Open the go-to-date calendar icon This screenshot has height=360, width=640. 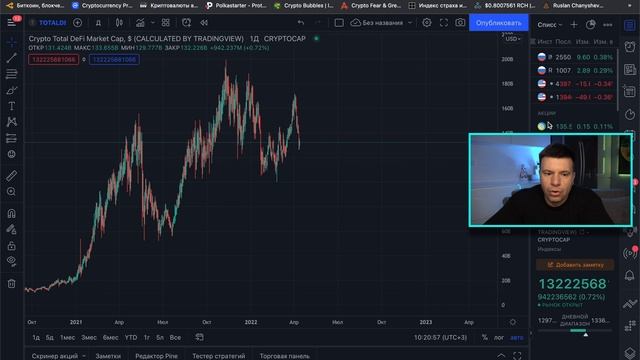[x=199, y=337]
